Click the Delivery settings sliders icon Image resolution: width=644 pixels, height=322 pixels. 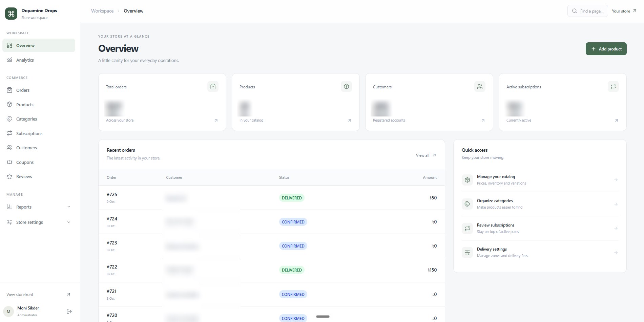(x=467, y=252)
